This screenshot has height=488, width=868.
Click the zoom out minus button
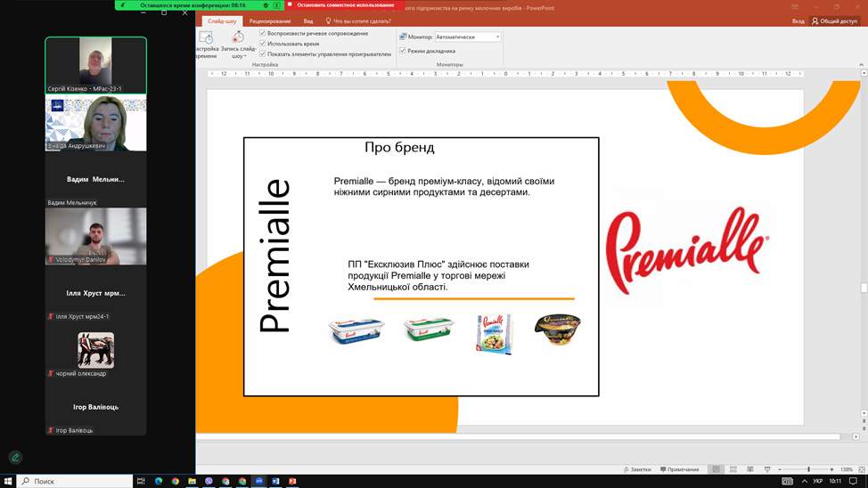(x=780, y=469)
